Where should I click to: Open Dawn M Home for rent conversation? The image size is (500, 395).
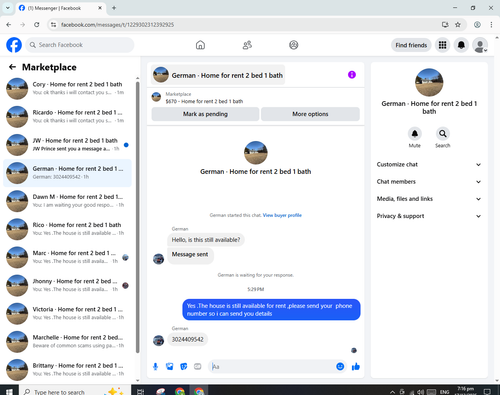pos(68,201)
